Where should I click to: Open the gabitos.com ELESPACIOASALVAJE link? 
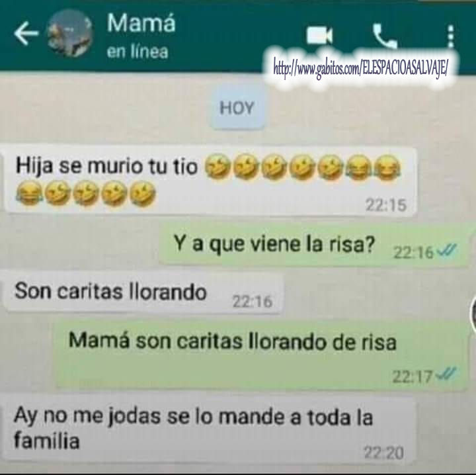tap(360, 68)
